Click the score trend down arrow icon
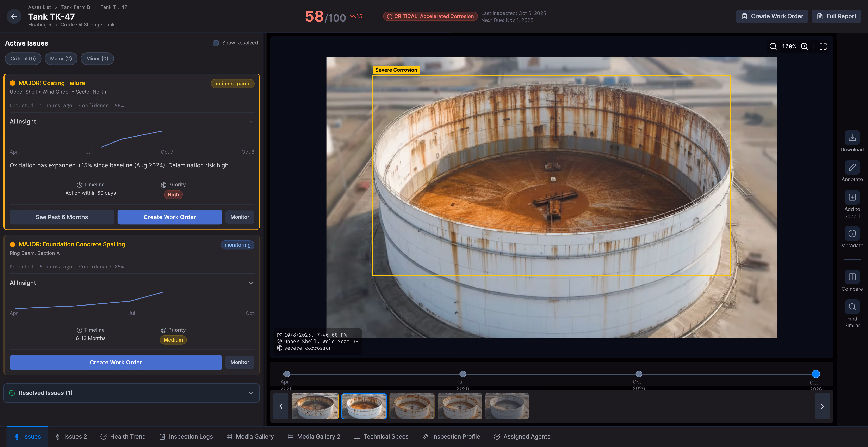Screen dimensions: 868x447 (352, 16)
